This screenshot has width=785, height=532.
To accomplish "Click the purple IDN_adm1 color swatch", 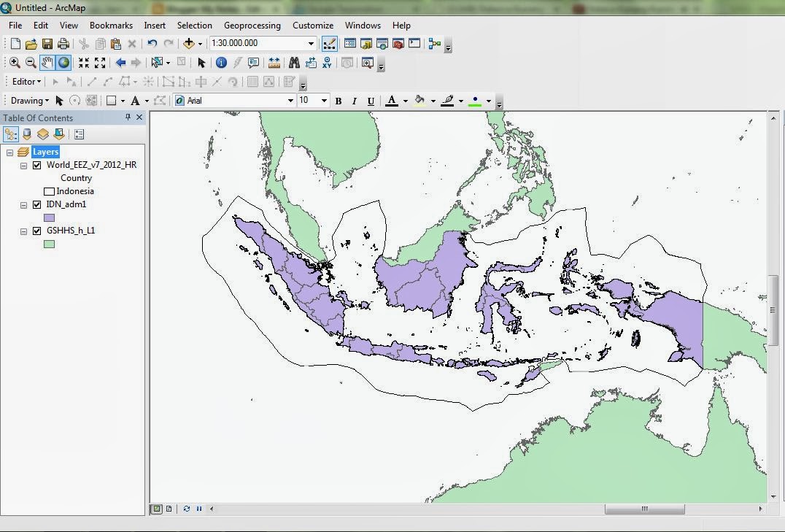I will coord(49,217).
